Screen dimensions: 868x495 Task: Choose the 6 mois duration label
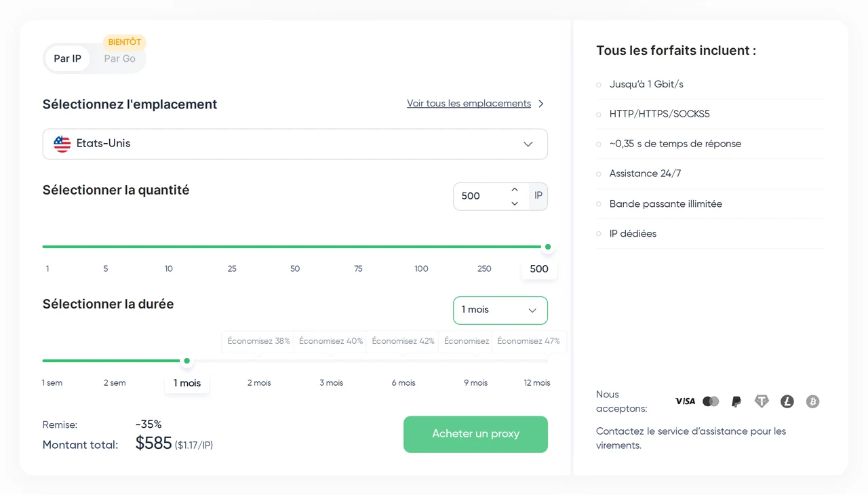pyautogui.click(x=403, y=383)
